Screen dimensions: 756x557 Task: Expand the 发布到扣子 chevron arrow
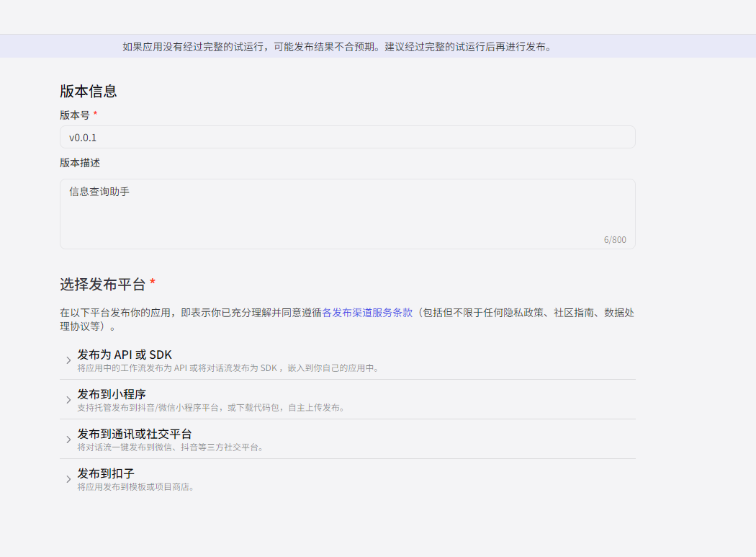[68, 479]
